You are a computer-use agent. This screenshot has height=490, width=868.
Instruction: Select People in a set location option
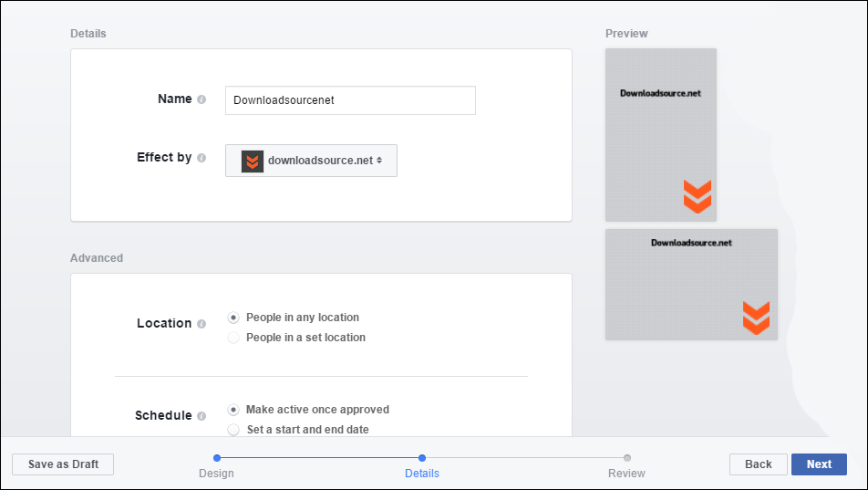click(233, 338)
